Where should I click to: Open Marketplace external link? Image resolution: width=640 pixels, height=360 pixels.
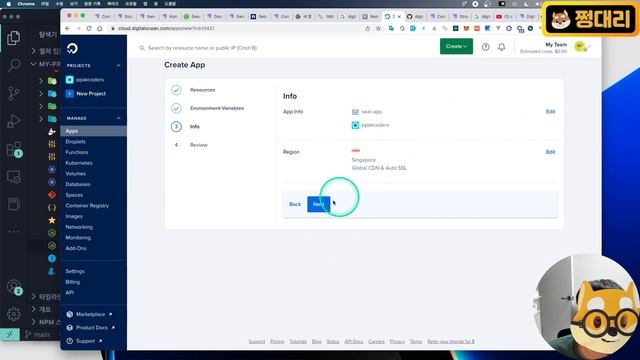coord(90,314)
